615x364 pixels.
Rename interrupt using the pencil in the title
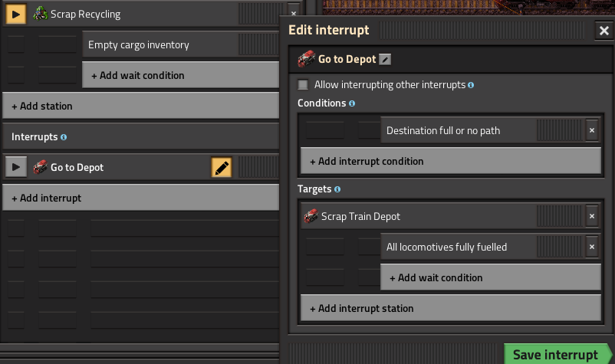coord(386,59)
